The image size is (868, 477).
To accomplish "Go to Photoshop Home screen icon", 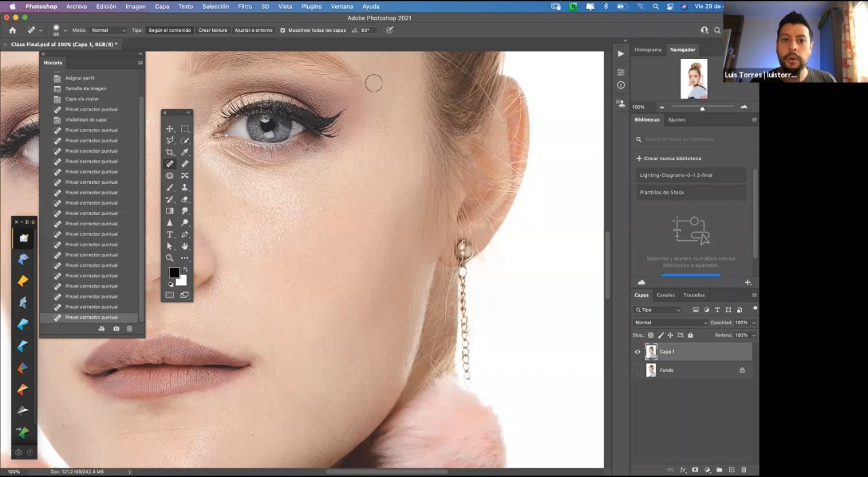I will tap(12, 30).
